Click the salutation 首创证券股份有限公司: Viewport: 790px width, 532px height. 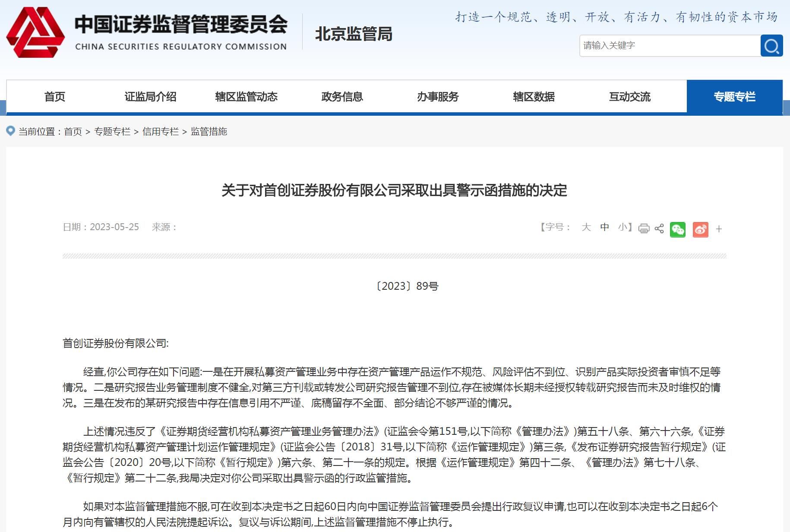116,343
